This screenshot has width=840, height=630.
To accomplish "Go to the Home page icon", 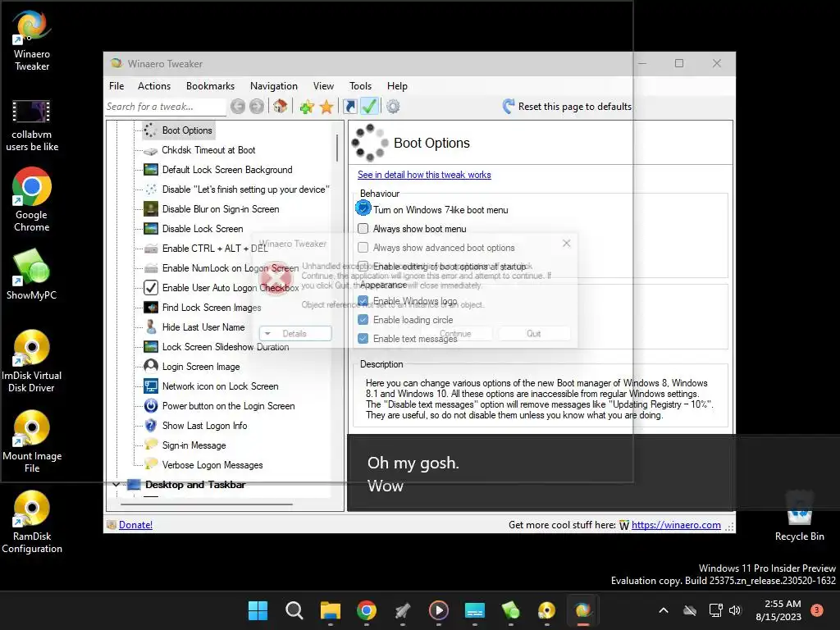I will pyautogui.click(x=281, y=106).
